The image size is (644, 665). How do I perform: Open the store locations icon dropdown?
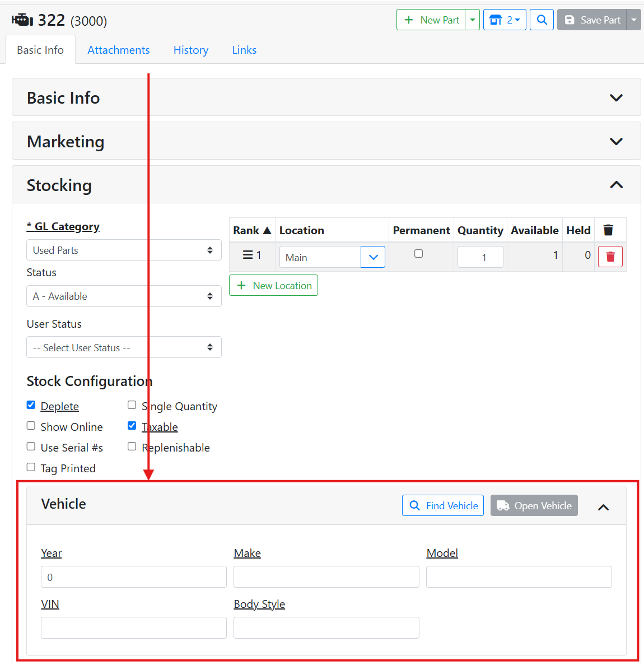(x=504, y=20)
